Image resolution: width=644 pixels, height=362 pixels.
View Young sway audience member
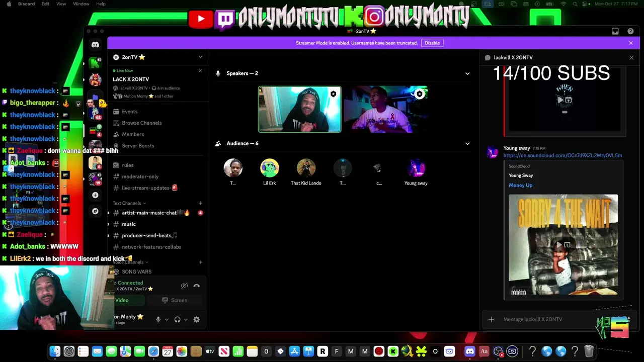coord(416,172)
